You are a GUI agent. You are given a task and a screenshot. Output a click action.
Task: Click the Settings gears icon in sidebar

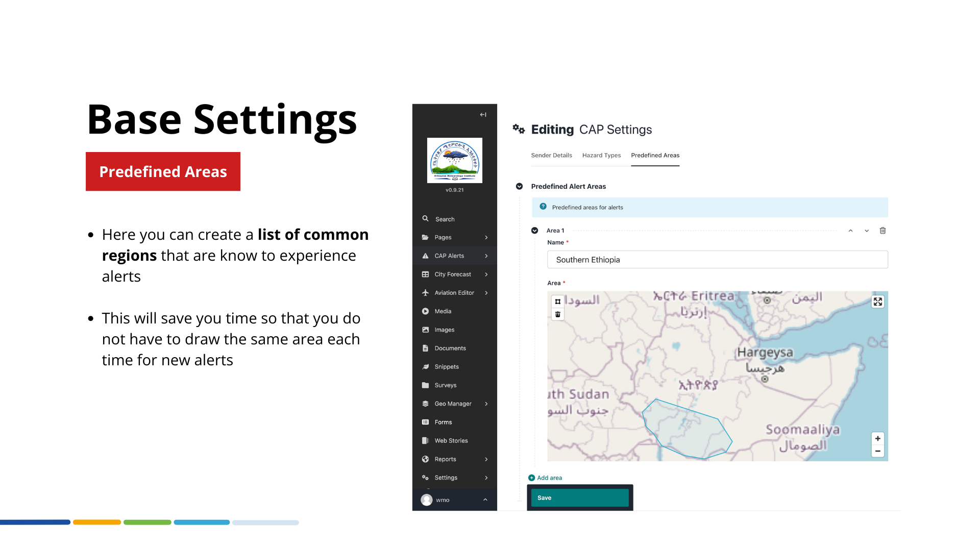425,478
